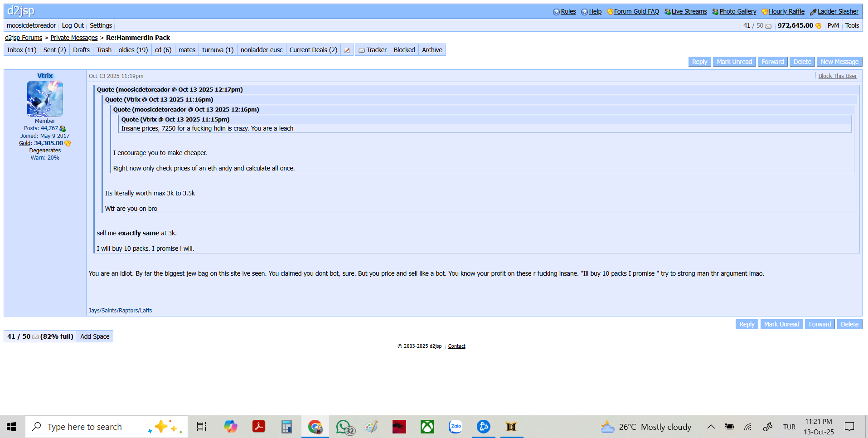
Task: Open the Zalo taskbar icon
Action: [x=456, y=427]
